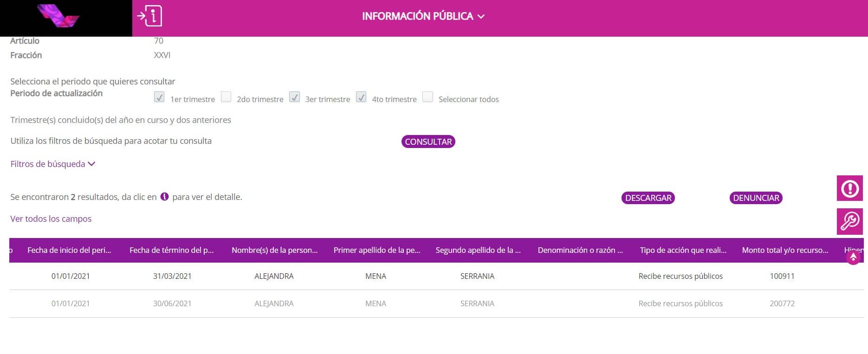The image size is (868, 354).
Task: Click Primer apellido column header
Action: (x=377, y=250)
